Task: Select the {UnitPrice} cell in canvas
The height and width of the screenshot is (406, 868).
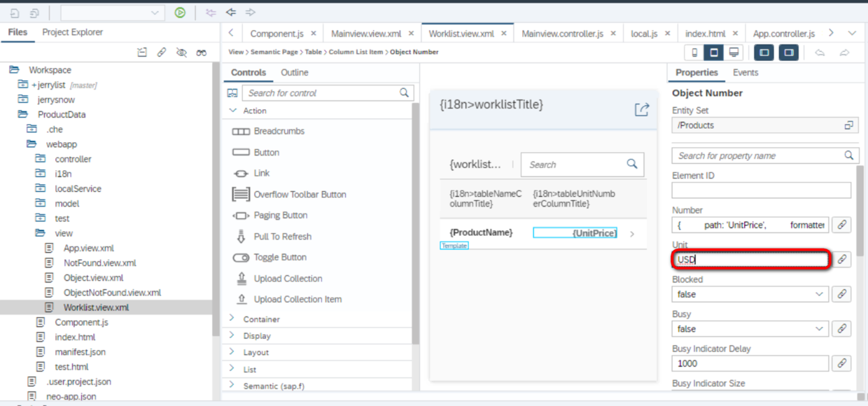Action: (575, 232)
